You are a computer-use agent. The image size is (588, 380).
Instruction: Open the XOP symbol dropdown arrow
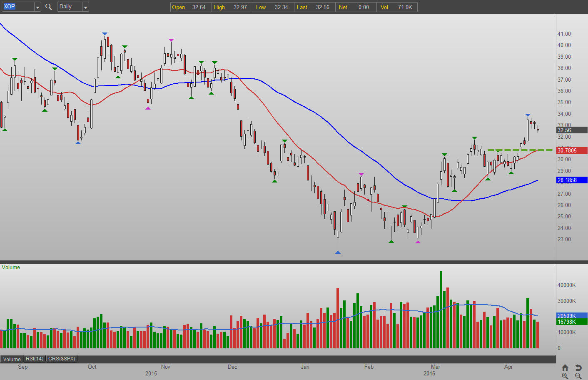coord(37,7)
